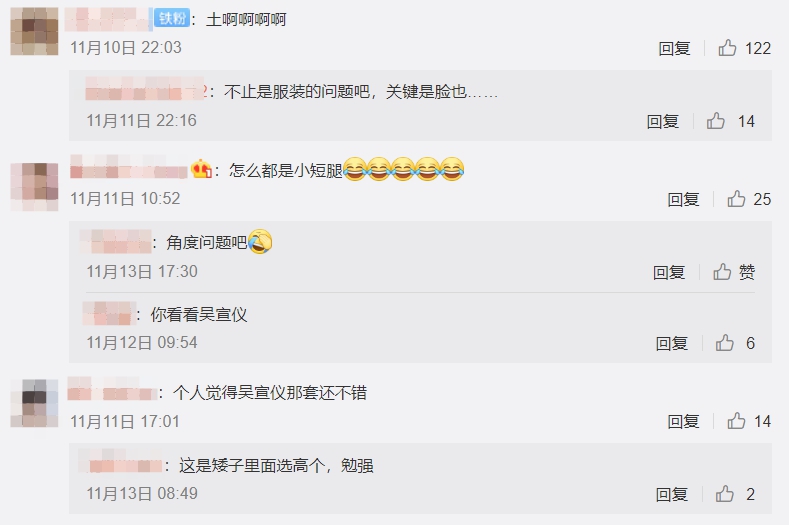Image resolution: width=789 pixels, height=525 pixels.
Task: Reply to 不止是服装的问题吧 comment
Action: click(662, 121)
